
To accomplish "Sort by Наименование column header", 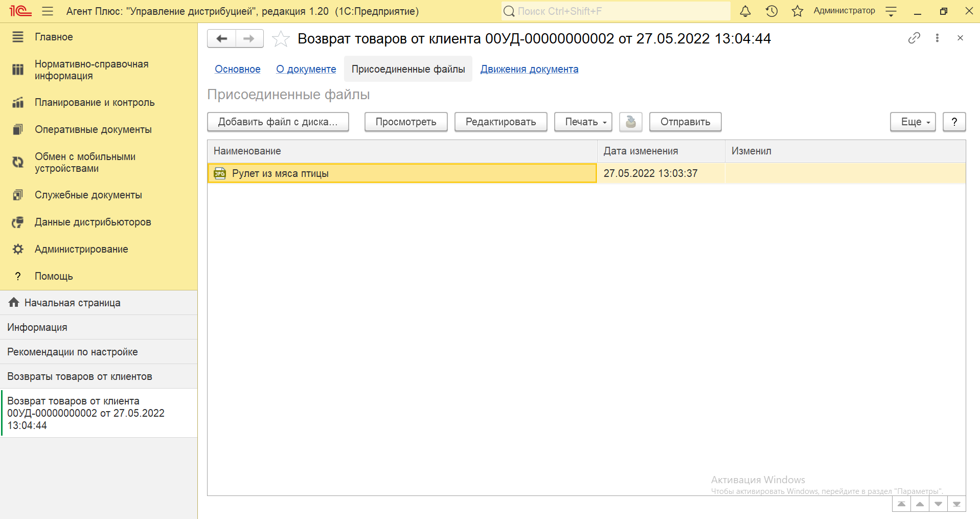I will coord(402,151).
